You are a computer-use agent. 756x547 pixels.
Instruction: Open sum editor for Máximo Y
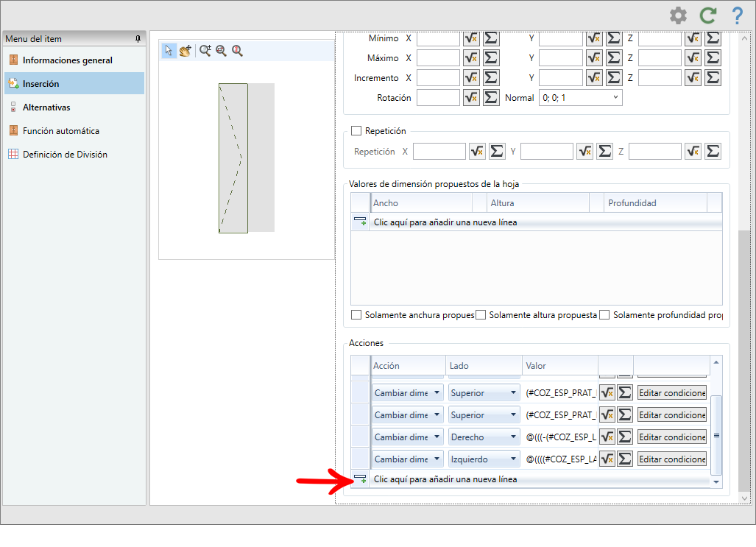[x=614, y=58]
